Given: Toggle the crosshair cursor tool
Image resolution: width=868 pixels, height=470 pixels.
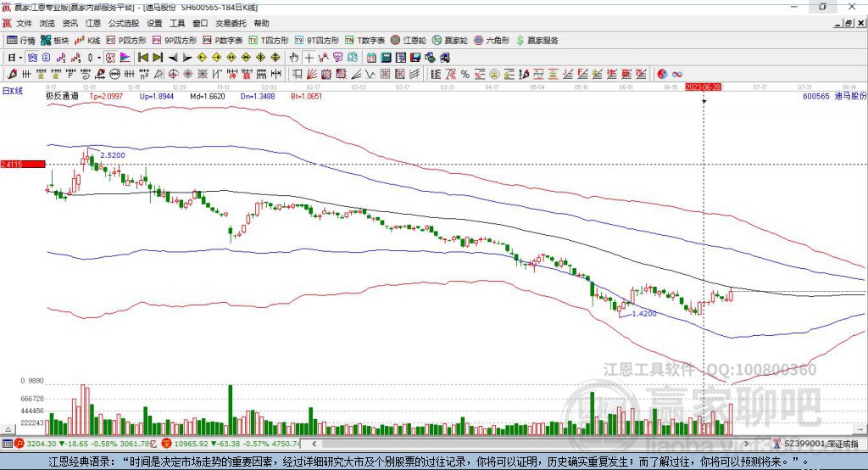Looking at the screenshot, I should coord(309,58).
